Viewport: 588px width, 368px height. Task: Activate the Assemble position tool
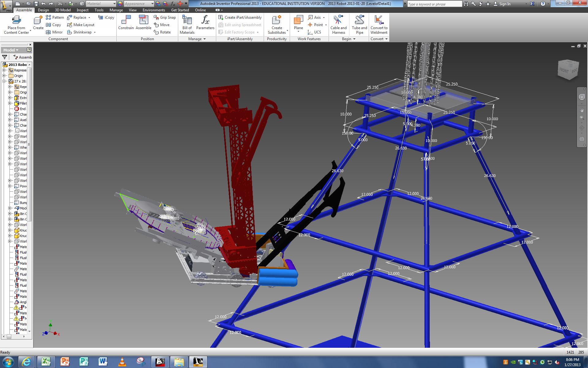pyautogui.click(x=143, y=23)
